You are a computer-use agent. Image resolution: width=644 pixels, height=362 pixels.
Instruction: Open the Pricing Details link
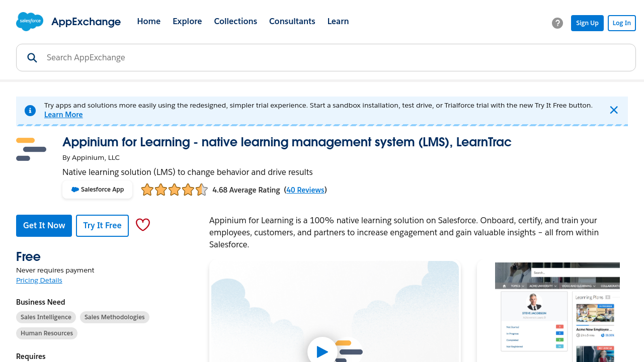(x=39, y=280)
